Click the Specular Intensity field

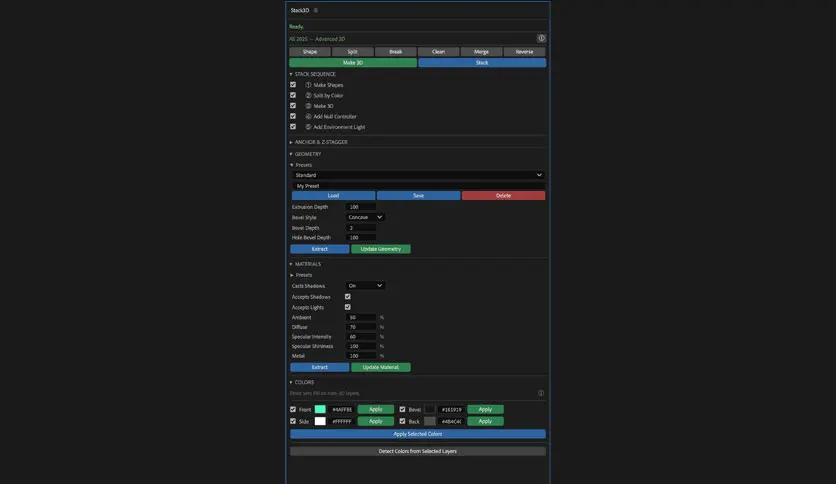click(x=361, y=337)
